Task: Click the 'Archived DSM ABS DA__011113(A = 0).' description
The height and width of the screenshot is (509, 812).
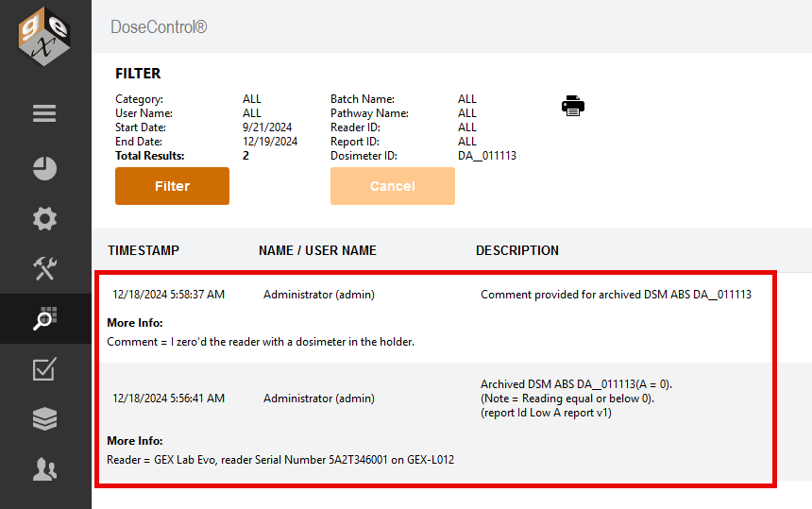Action: point(576,384)
